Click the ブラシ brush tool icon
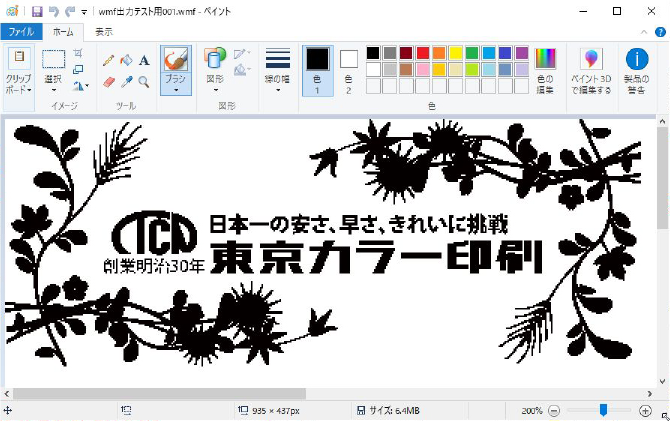Viewport: 670px width, 422px height. coord(176,59)
